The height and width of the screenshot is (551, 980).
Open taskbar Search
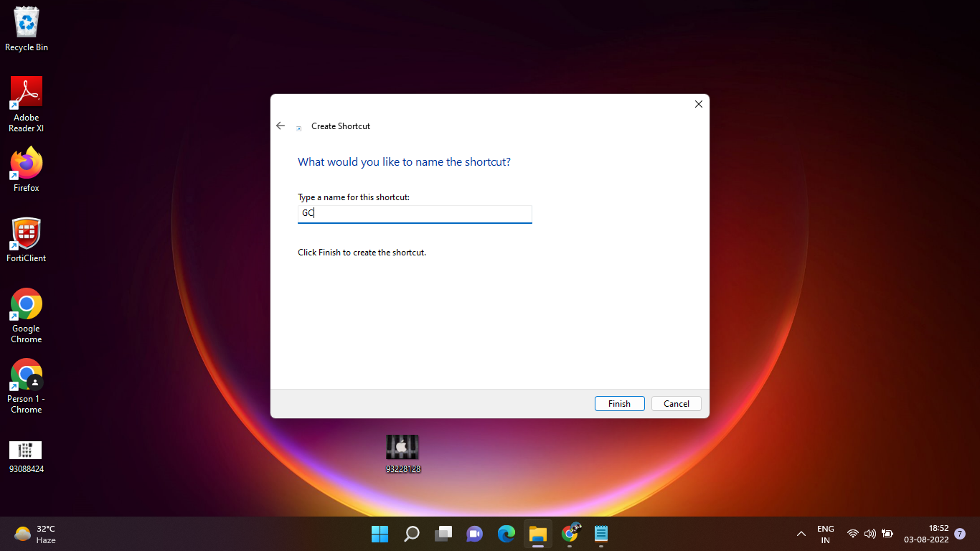(412, 534)
